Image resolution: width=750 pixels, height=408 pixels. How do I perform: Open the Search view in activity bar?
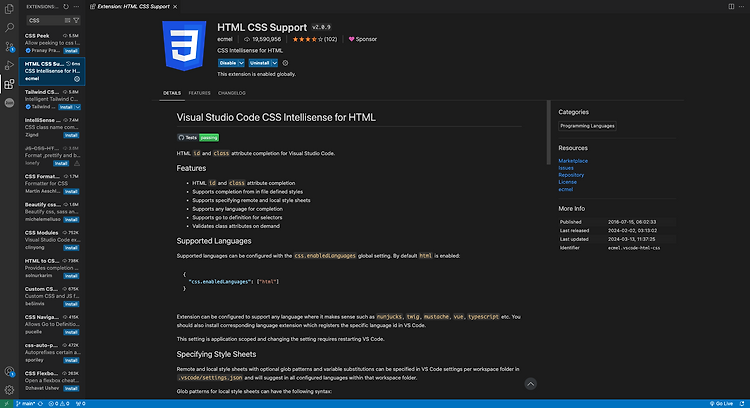pyautogui.click(x=9, y=28)
